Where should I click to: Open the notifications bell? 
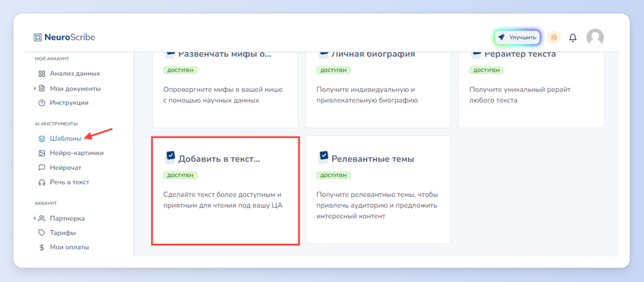tap(573, 38)
